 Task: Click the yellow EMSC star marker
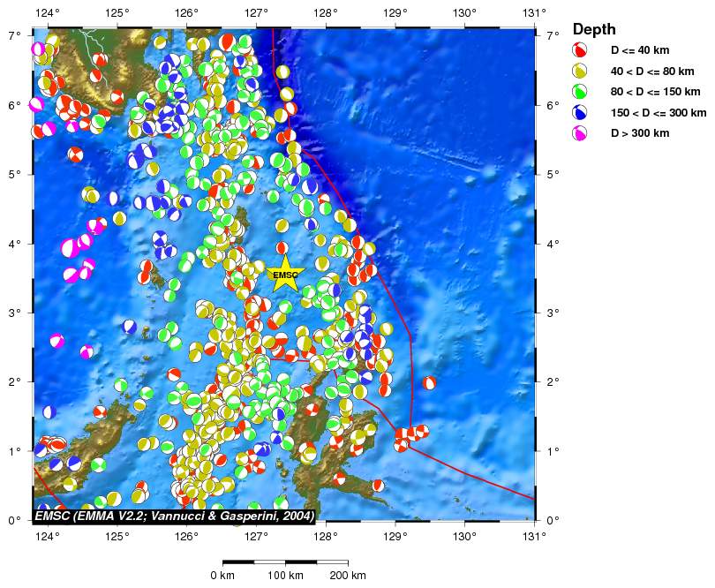coord(285,274)
